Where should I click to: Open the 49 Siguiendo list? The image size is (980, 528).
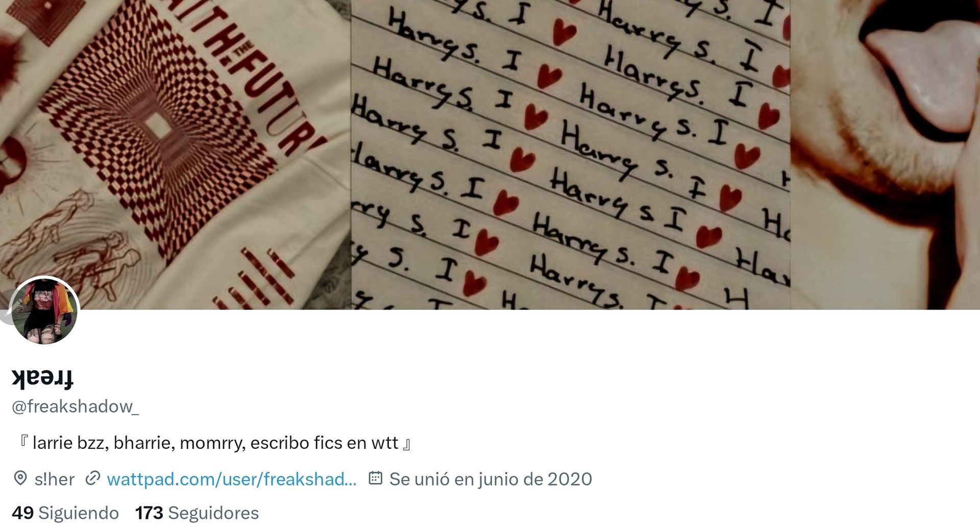coord(65,513)
